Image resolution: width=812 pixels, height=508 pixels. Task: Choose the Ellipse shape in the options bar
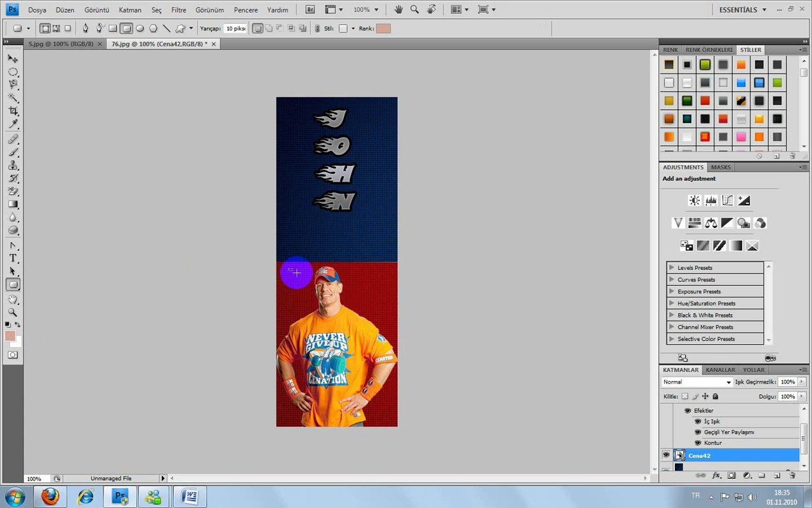click(140, 29)
